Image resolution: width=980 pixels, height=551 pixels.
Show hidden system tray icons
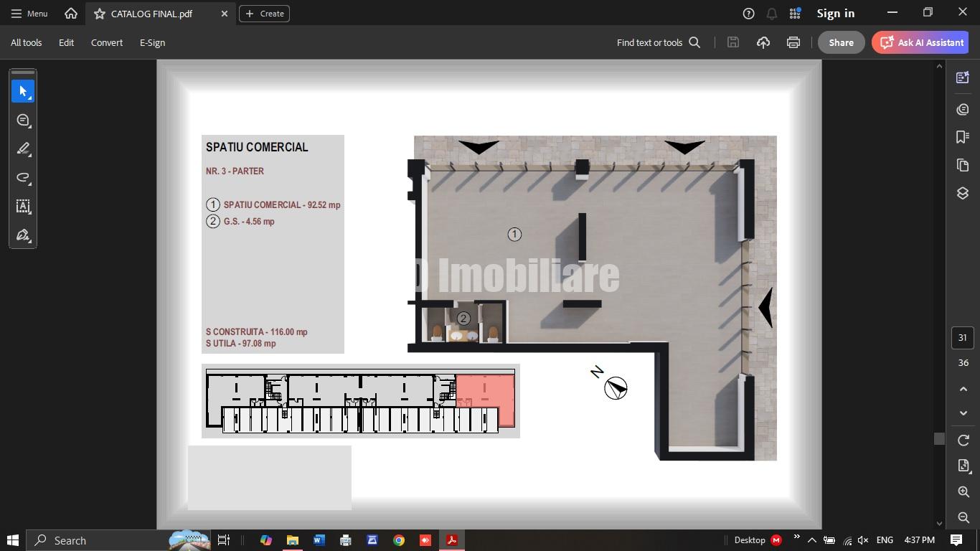pos(811,540)
